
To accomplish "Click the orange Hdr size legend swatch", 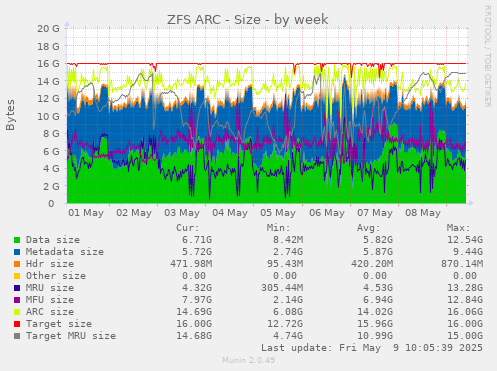I will tap(17, 264).
